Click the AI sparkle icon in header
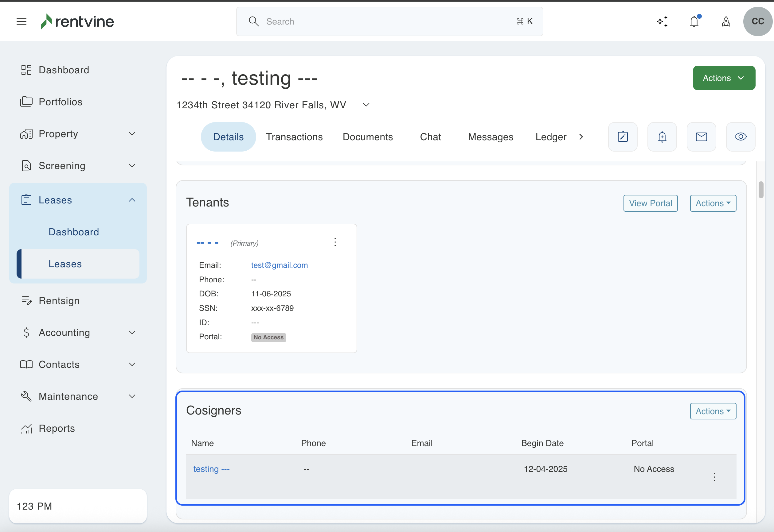 [x=662, y=22]
